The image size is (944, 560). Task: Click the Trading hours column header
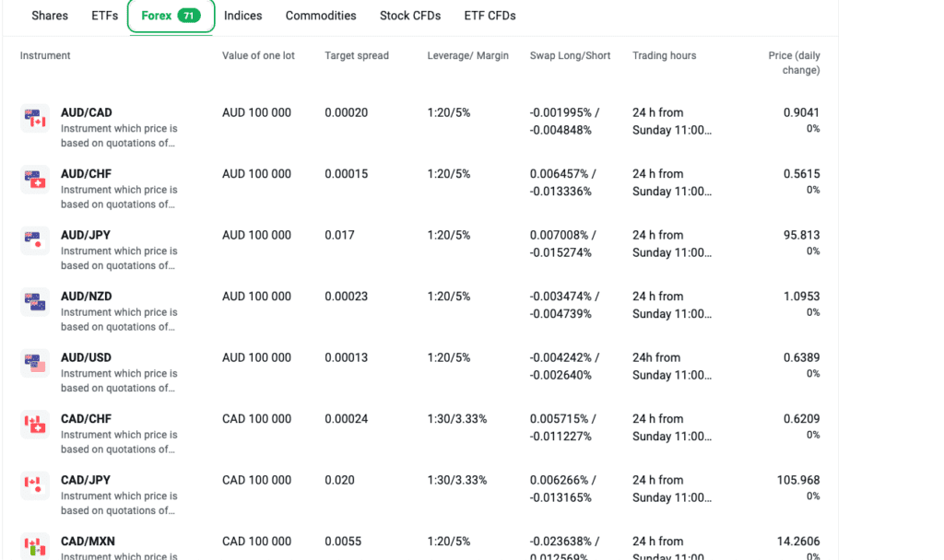[664, 55]
